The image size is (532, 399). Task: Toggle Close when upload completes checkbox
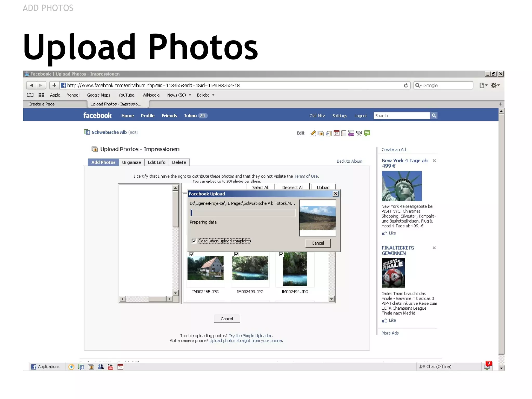[x=194, y=241]
